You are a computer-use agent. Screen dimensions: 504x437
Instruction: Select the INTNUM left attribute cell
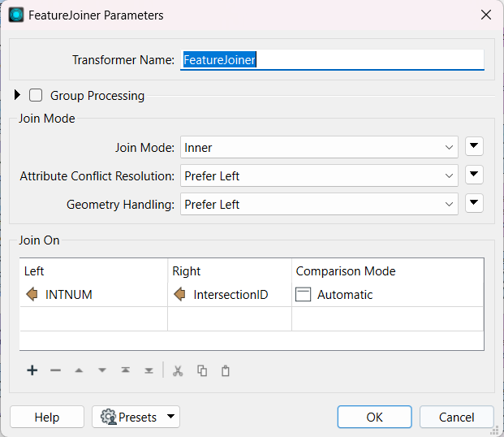tap(93, 294)
